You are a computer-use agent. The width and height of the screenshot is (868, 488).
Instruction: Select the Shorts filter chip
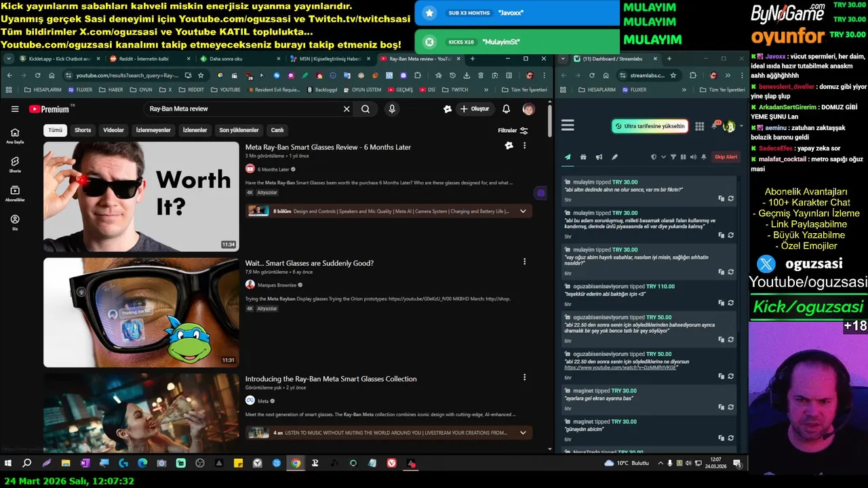click(83, 130)
